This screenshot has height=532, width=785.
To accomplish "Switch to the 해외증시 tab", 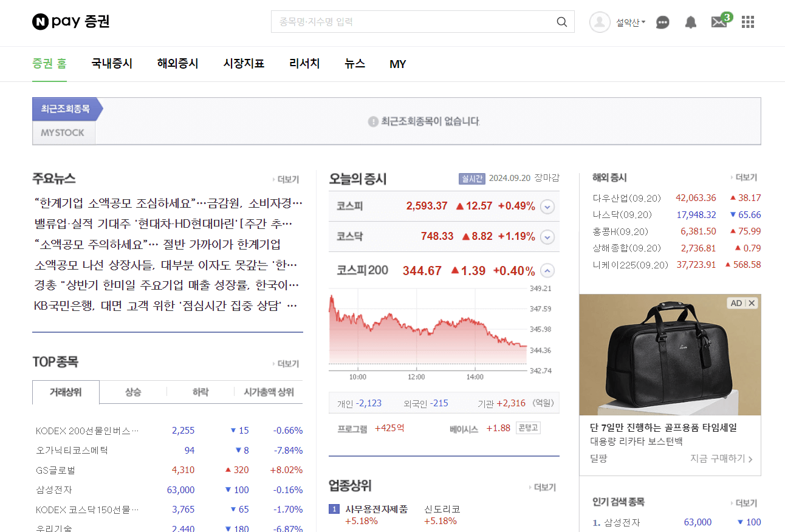I will [x=177, y=64].
